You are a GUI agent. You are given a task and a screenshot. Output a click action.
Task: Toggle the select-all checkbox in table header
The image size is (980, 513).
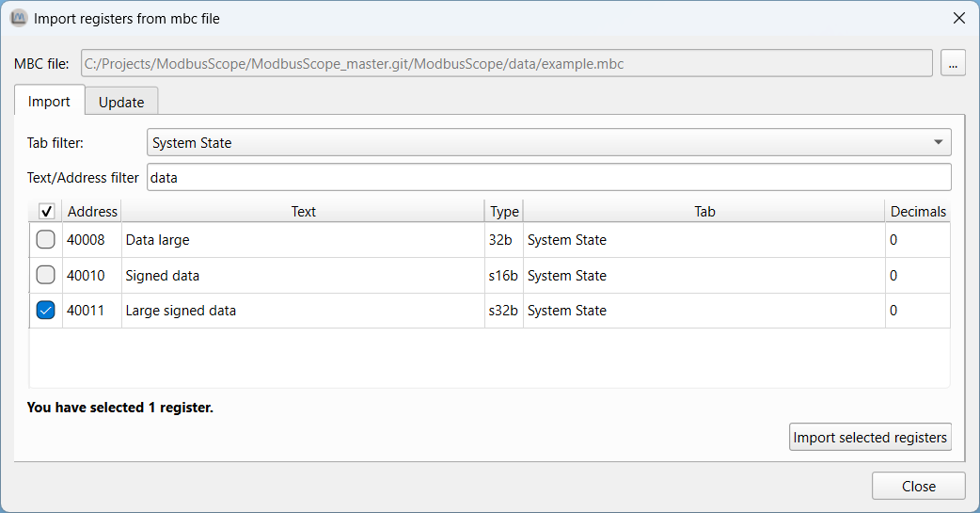click(46, 212)
